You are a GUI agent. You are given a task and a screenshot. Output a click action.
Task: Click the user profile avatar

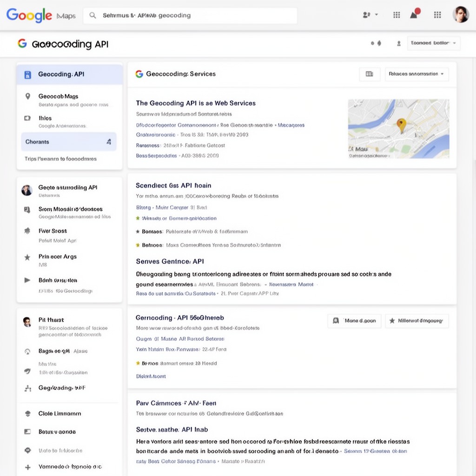[x=461, y=14]
